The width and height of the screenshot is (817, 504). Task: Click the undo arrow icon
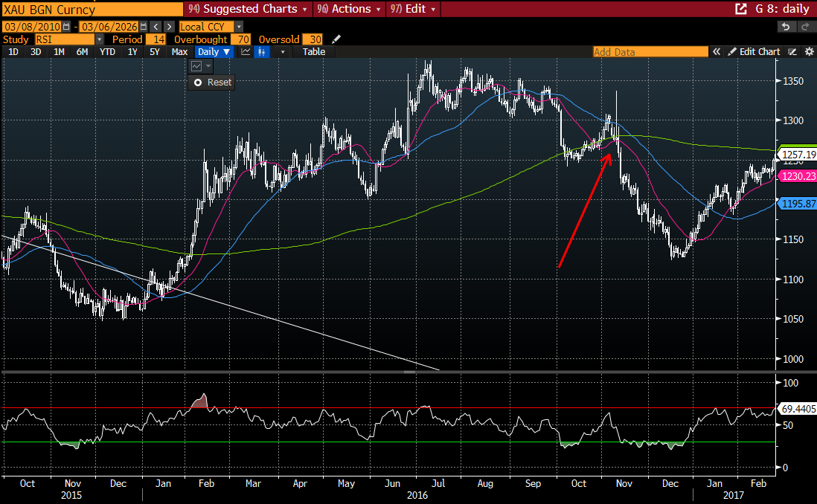coord(786,27)
